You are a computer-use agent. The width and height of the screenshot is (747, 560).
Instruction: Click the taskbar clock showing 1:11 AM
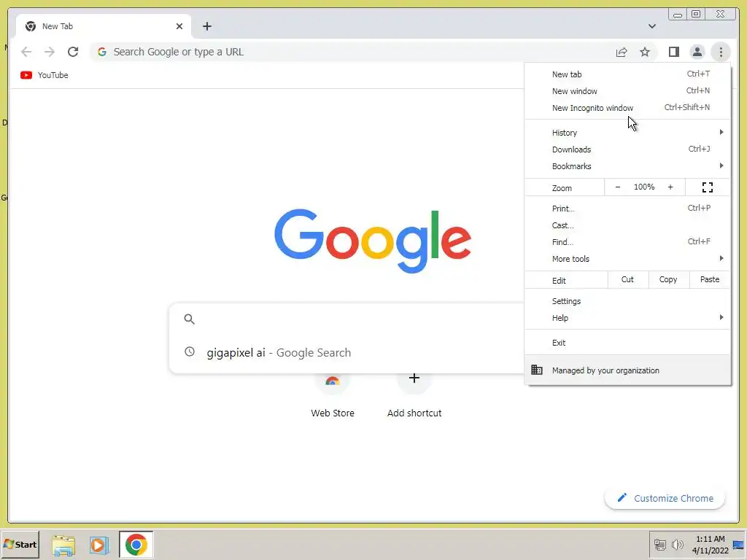coord(711,544)
